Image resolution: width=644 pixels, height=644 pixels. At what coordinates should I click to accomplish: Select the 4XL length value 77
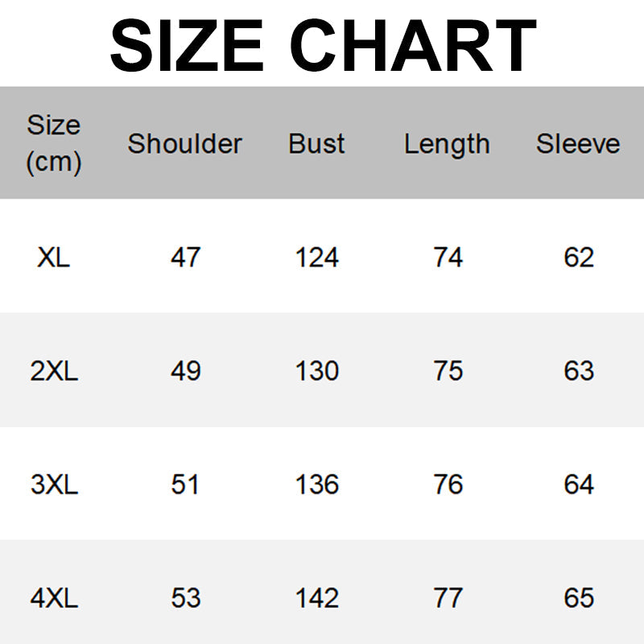[448, 598]
